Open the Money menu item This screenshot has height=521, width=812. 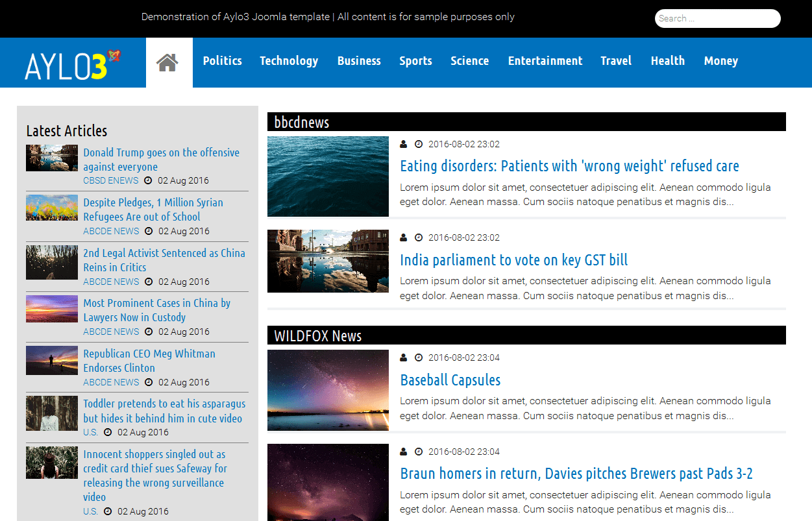click(720, 61)
